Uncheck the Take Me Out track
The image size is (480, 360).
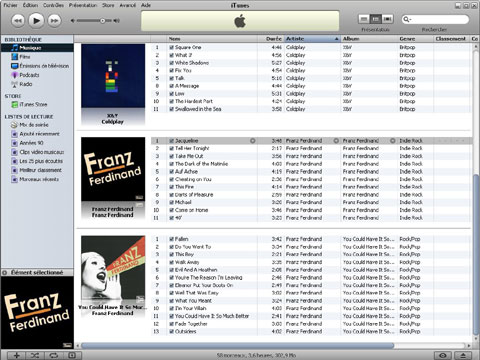coord(171,156)
